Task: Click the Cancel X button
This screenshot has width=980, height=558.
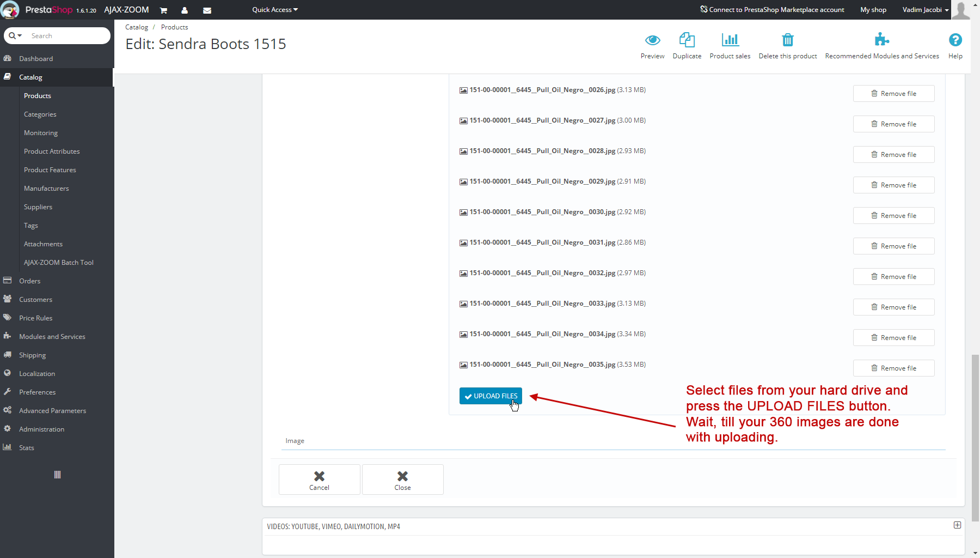Action: [x=320, y=480]
